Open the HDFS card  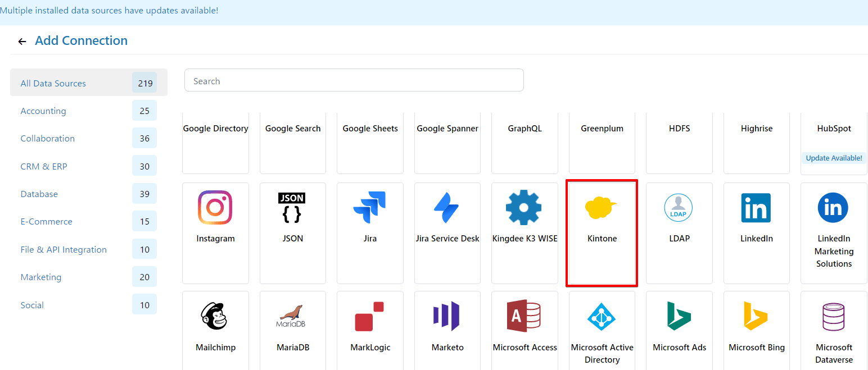coord(679,143)
